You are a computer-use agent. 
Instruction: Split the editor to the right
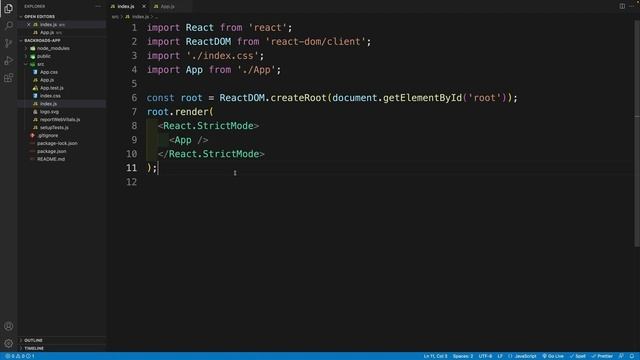622,6
